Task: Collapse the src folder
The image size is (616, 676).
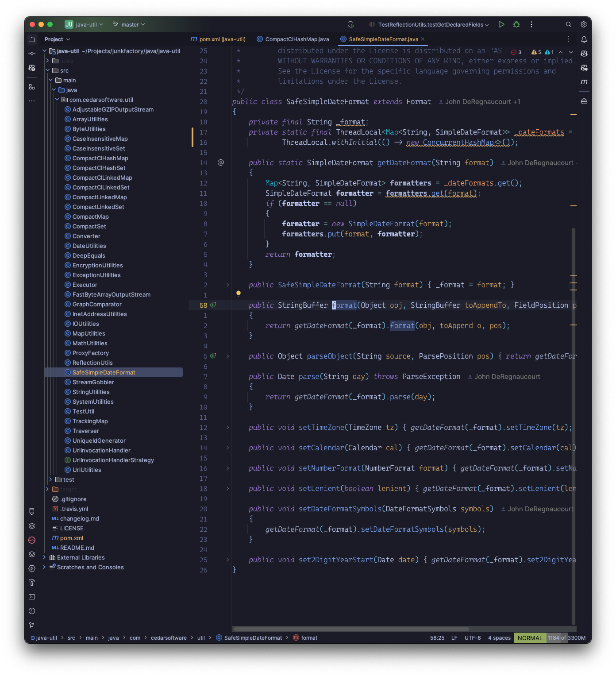Action: 47,70
